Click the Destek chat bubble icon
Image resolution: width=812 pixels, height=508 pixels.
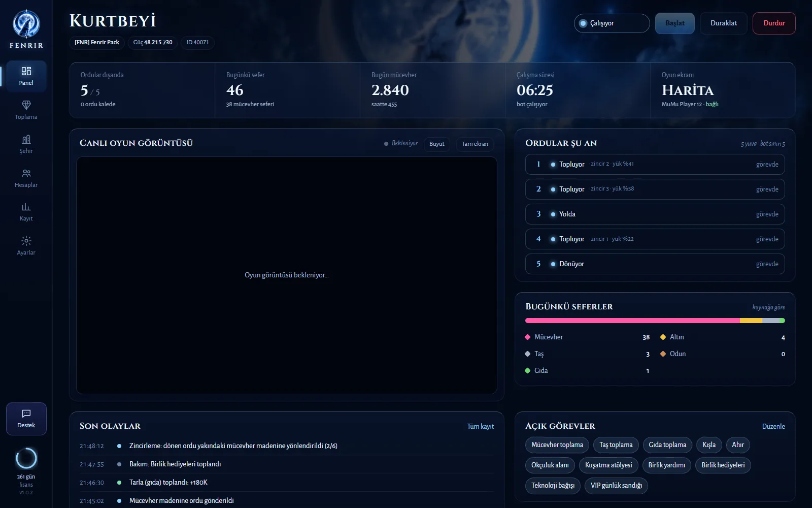[x=26, y=414]
